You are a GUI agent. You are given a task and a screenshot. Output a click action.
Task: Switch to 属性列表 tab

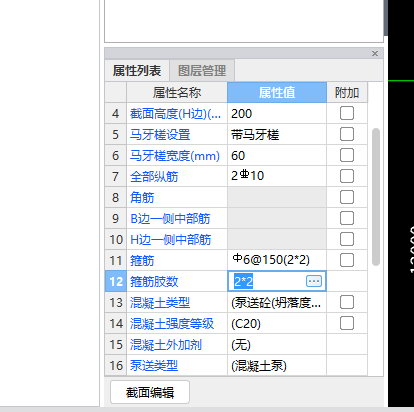(137, 71)
